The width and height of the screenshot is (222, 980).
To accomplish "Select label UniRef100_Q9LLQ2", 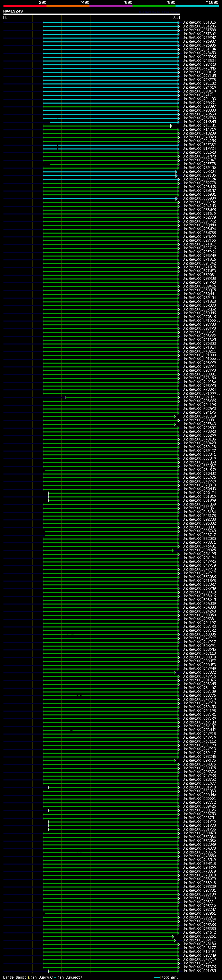I will click(x=199, y=83).
